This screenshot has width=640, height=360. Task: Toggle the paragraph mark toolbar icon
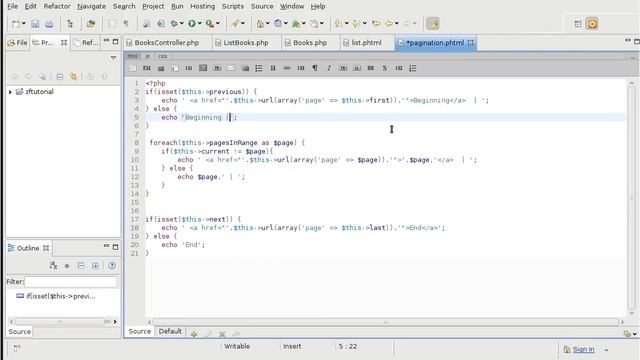pyautogui.click(x=126, y=24)
